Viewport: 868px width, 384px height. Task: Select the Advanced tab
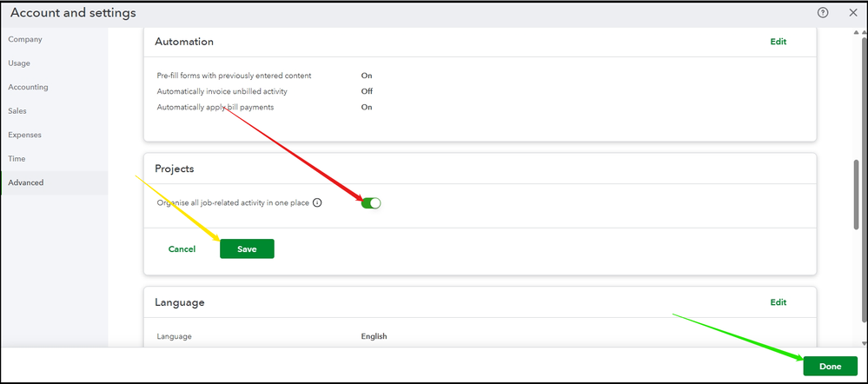(x=26, y=183)
